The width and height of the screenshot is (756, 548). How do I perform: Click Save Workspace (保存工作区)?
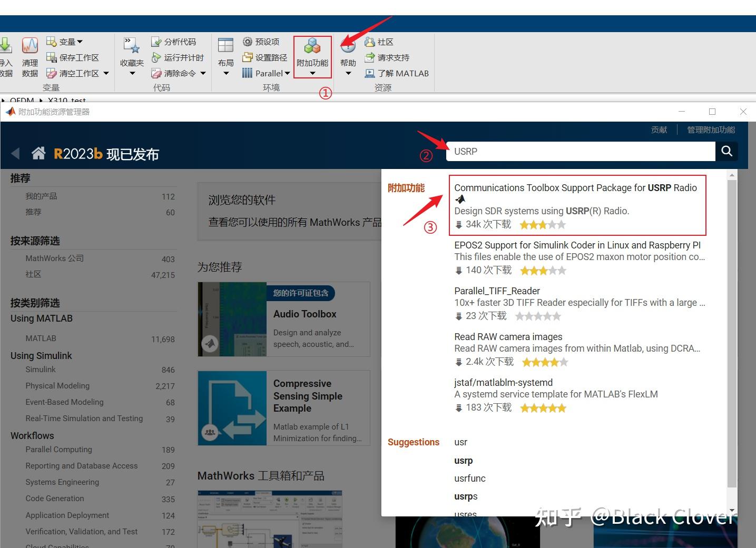(x=73, y=57)
